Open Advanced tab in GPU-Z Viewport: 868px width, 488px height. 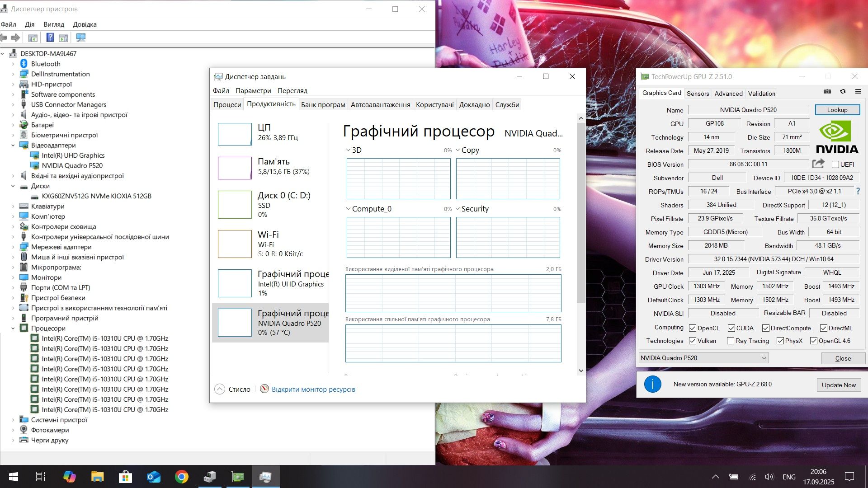point(728,94)
